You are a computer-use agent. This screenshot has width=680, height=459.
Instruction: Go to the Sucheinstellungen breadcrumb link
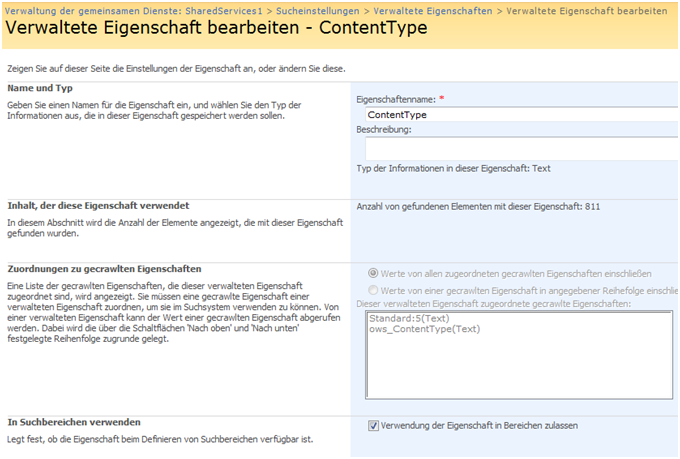317,11
